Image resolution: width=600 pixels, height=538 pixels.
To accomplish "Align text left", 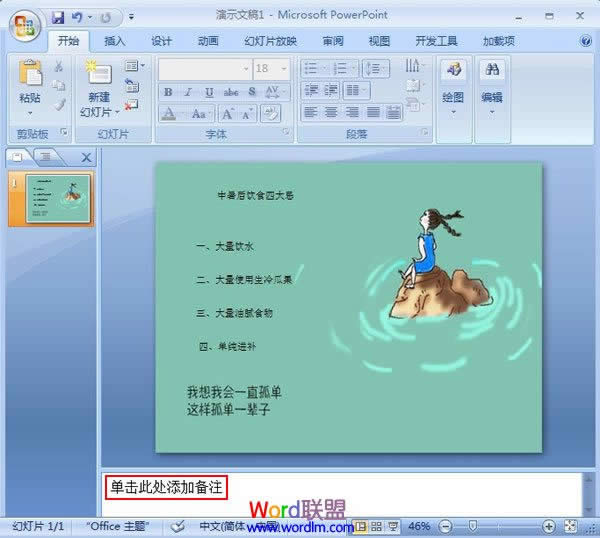I will pos(311,112).
